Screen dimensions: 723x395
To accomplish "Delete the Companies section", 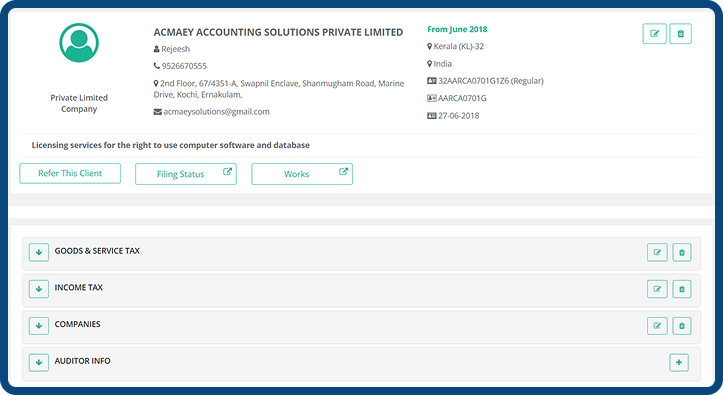I will 682,326.
